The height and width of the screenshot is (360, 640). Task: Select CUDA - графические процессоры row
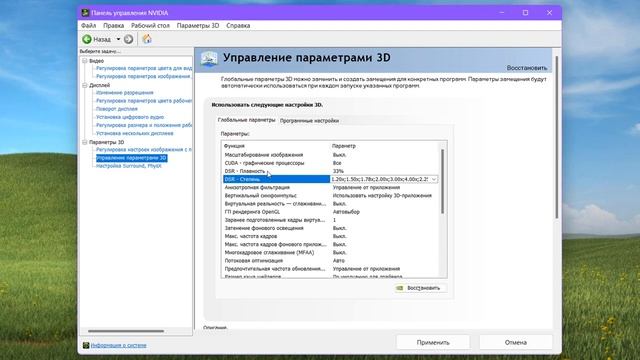331,163
